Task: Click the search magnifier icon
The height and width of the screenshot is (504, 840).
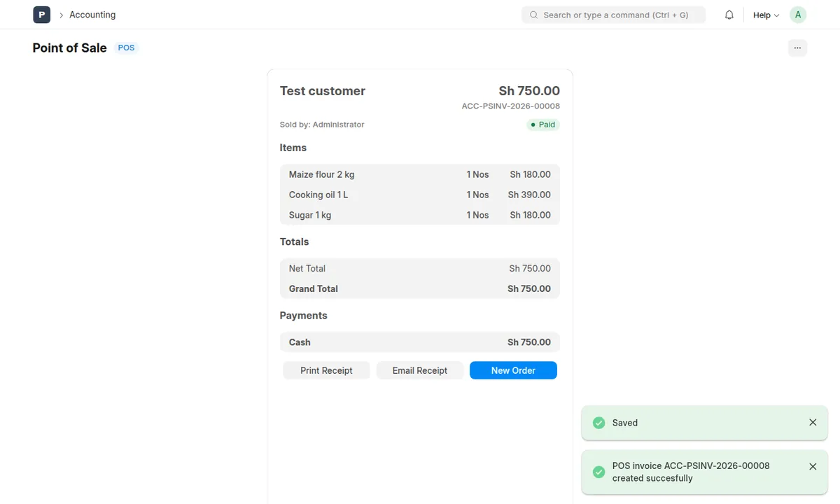Action: click(533, 15)
